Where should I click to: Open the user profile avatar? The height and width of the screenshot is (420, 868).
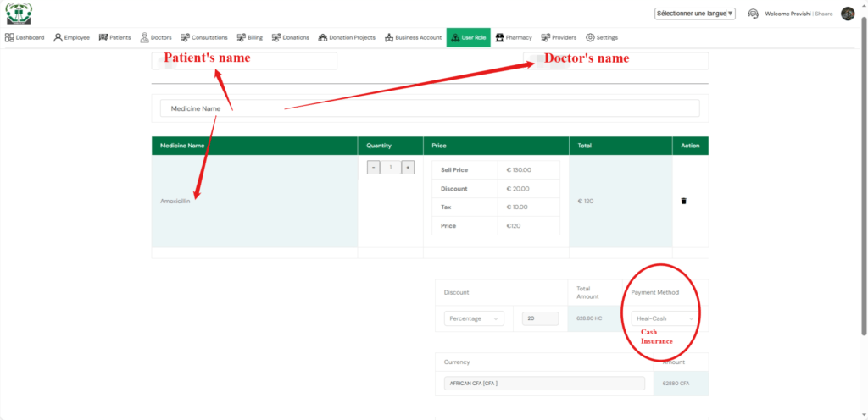click(847, 14)
